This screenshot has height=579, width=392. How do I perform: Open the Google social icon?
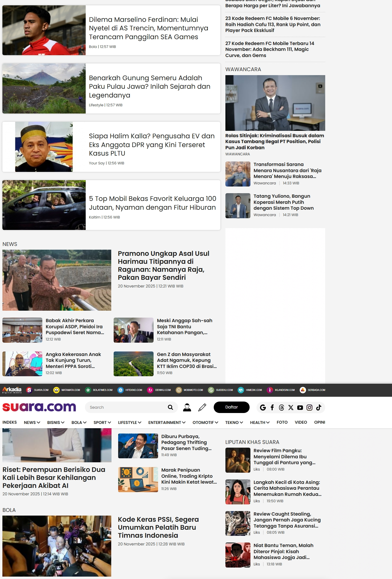263,407
